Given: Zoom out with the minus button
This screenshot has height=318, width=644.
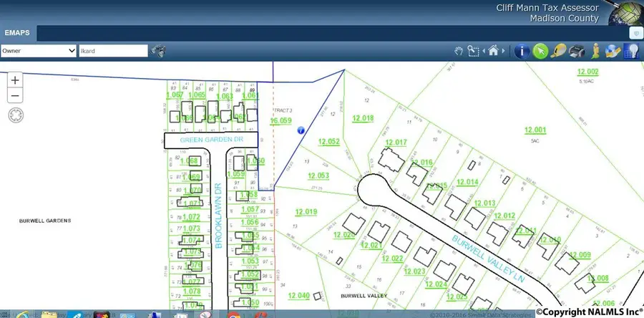Looking at the screenshot, I should click(x=15, y=96).
